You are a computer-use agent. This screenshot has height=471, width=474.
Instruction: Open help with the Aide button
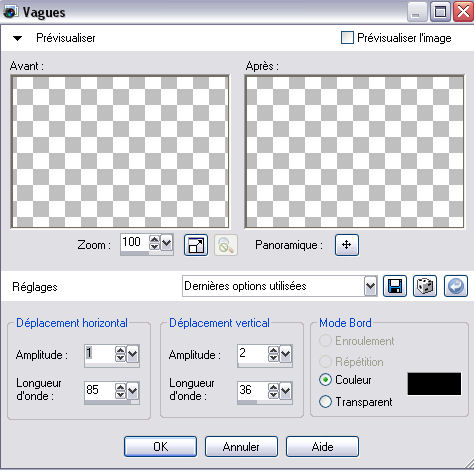(322, 446)
